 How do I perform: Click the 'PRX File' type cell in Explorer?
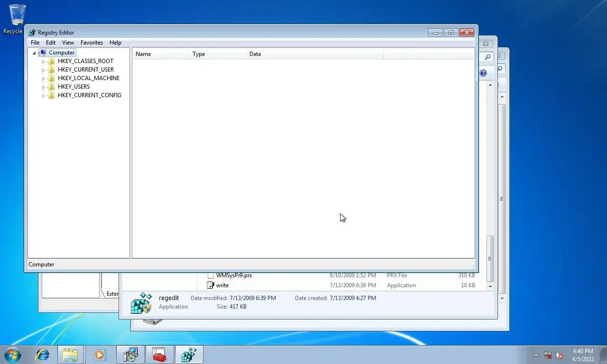(x=397, y=275)
